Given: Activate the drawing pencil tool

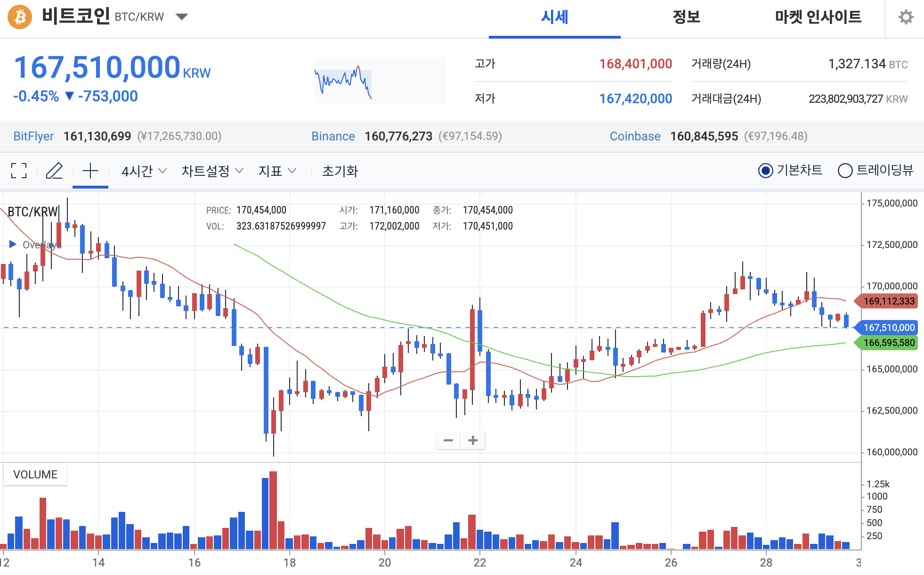Looking at the screenshot, I should [55, 171].
